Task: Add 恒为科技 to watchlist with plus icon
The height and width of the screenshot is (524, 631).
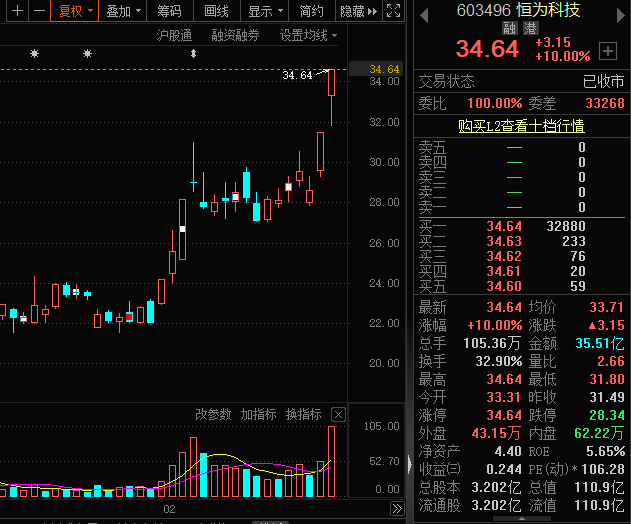Action: tap(608, 50)
